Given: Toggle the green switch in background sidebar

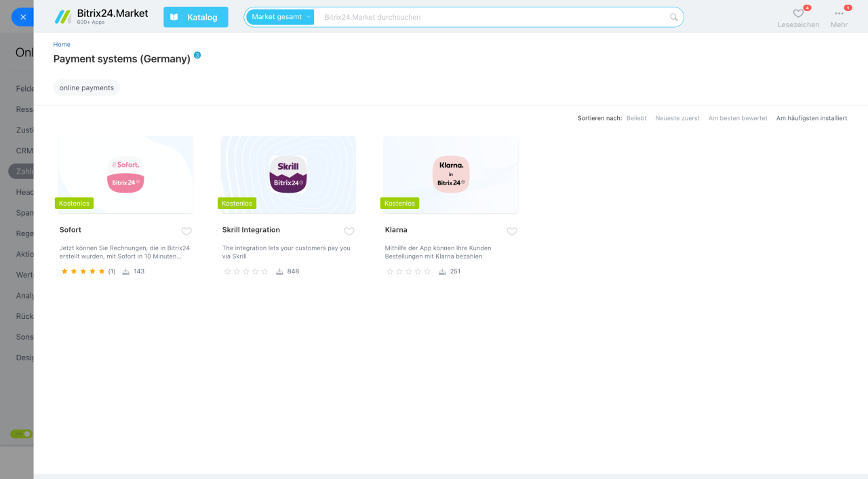Looking at the screenshot, I should point(21,434).
